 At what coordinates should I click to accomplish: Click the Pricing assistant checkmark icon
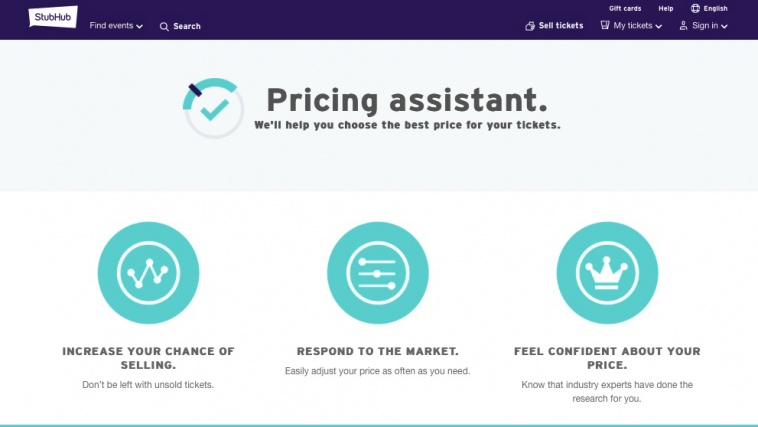(x=213, y=108)
